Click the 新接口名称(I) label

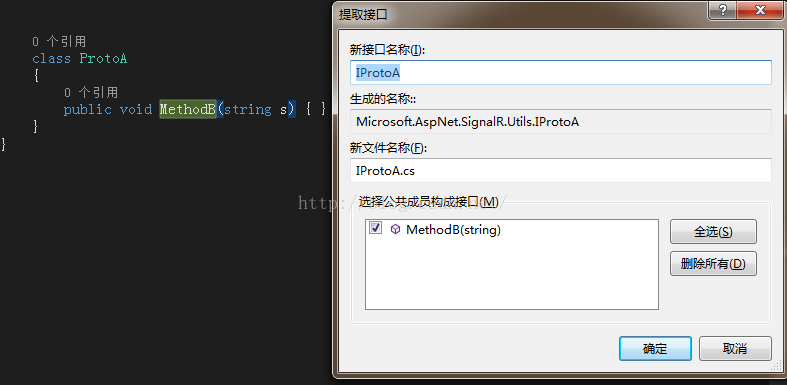pyautogui.click(x=387, y=50)
